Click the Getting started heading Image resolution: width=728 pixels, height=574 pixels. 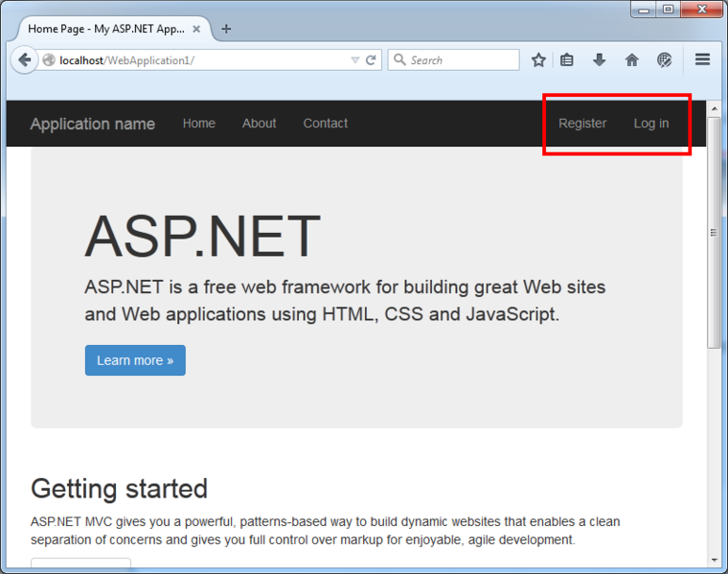click(119, 489)
